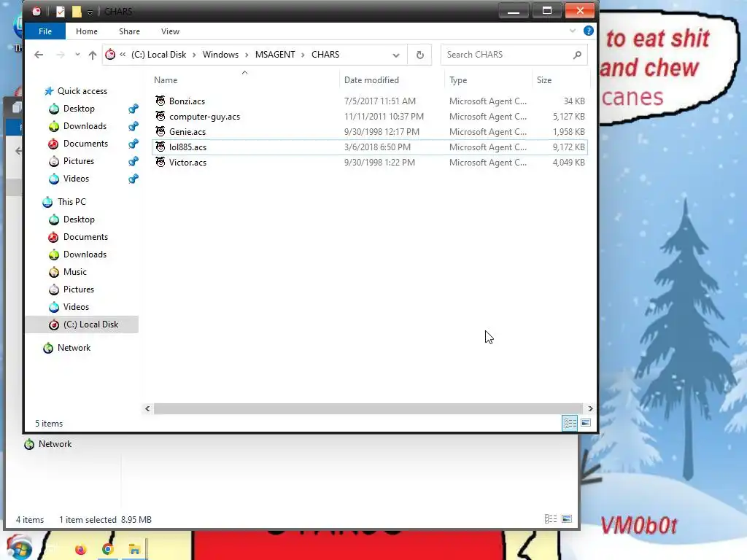Open Documents under Quick access
This screenshot has height=560, width=747.
85,144
